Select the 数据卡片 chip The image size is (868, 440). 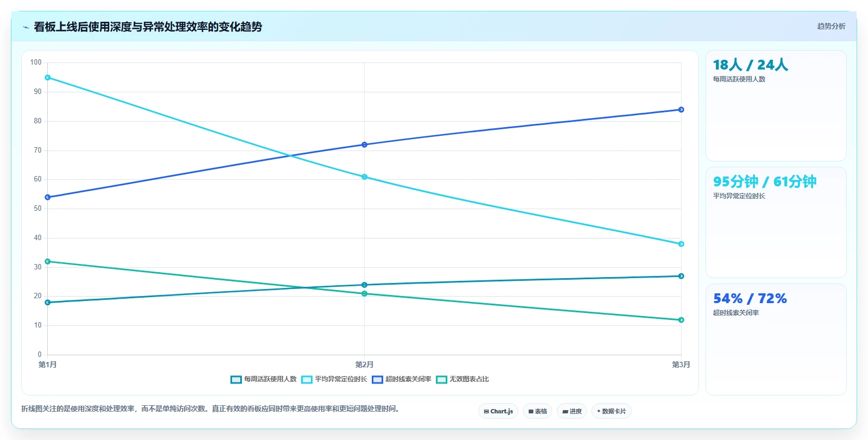pyautogui.click(x=611, y=411)
